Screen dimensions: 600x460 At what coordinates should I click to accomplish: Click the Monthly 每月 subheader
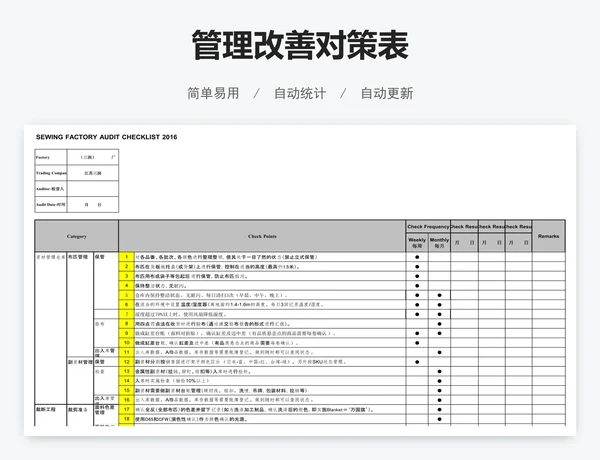click(439, 243)
